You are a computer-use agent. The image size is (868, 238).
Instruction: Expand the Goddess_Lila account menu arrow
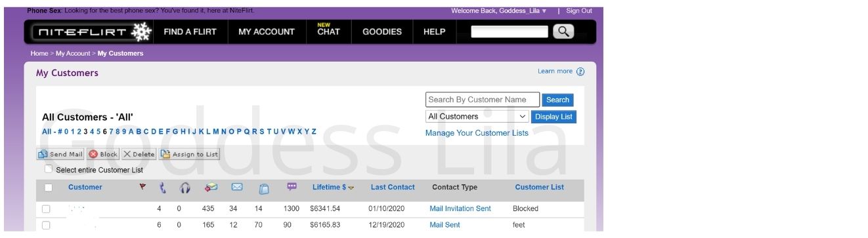(544, 11)
